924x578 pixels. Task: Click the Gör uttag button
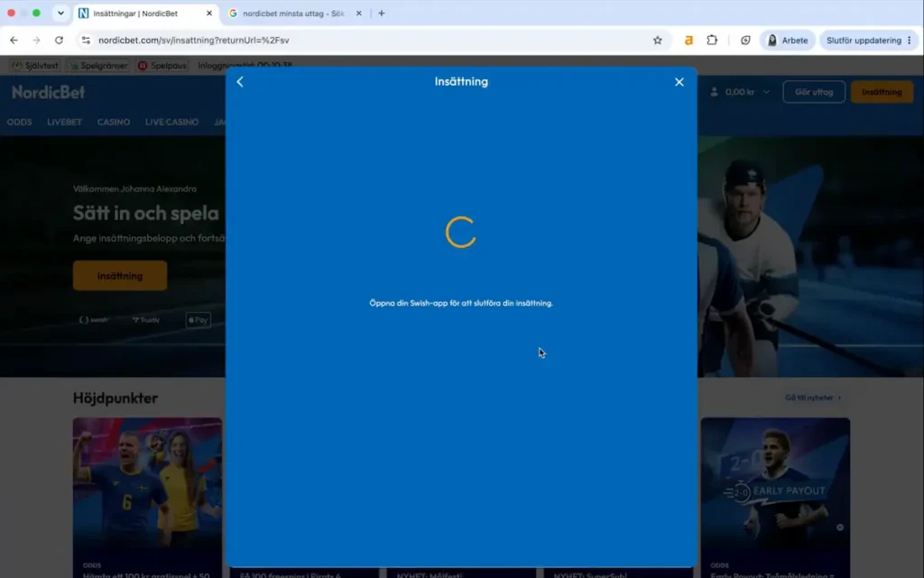(x=814, y=92)
